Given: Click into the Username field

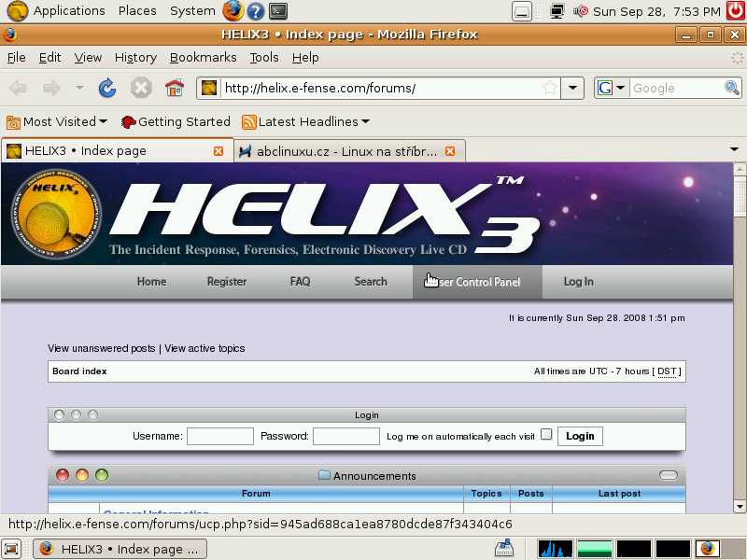Looking at the screenshot, I should [x=220, y=436].
